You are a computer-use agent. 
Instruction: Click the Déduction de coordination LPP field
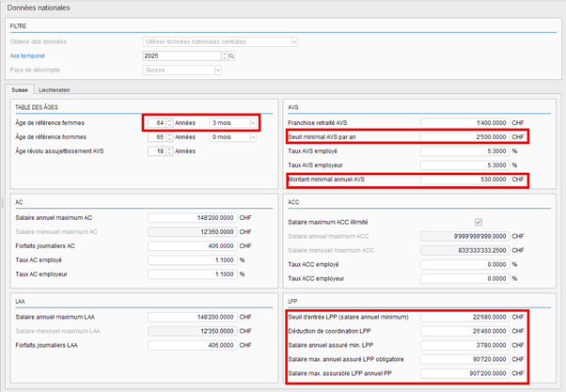click(x=464, y=331)
